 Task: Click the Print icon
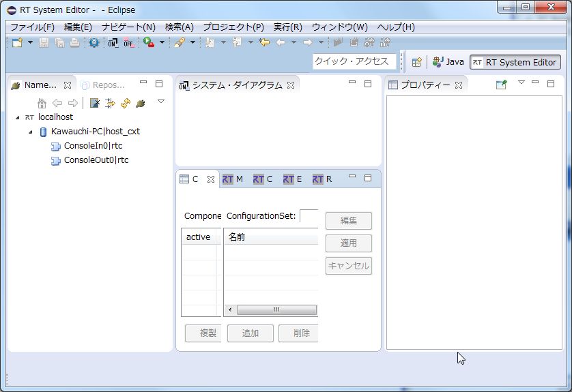click(75, 43)
